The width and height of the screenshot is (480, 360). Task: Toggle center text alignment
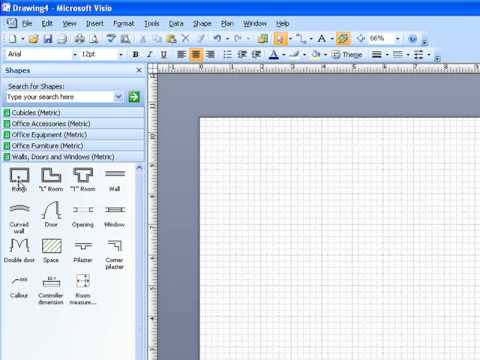(196, 54)
